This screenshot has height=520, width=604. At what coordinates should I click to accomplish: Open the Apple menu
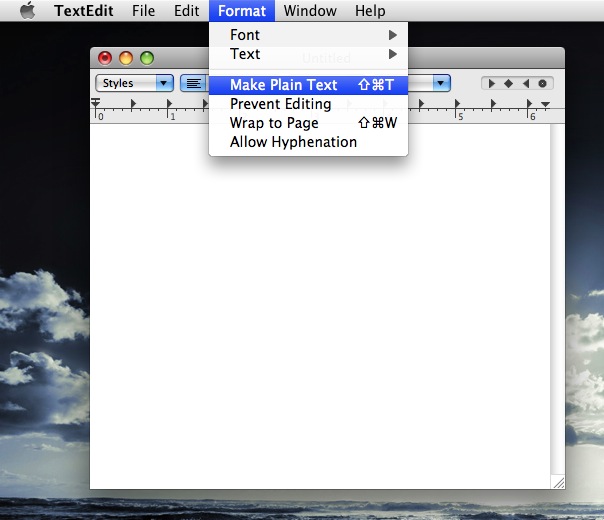coord(27,10)
